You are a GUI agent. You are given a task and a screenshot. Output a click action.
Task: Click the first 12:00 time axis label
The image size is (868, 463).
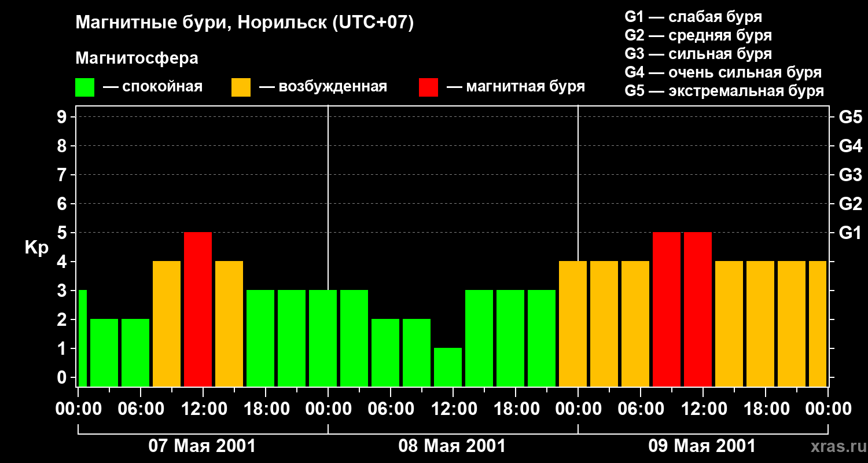203,409
